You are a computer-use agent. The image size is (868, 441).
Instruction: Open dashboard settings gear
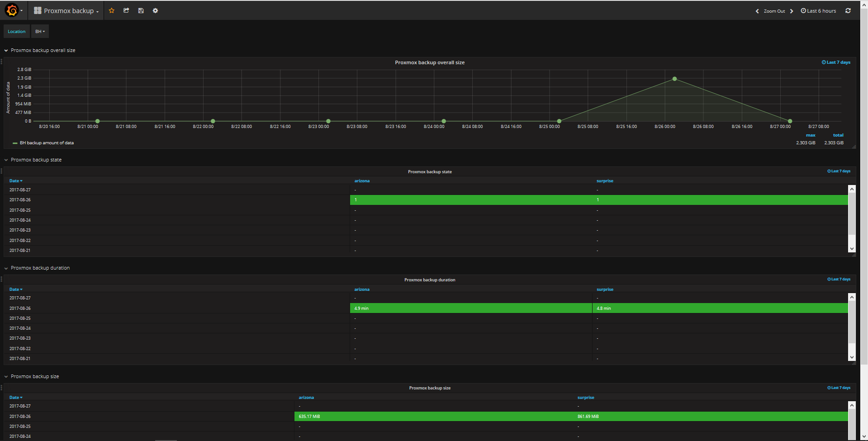pos(155,10)
